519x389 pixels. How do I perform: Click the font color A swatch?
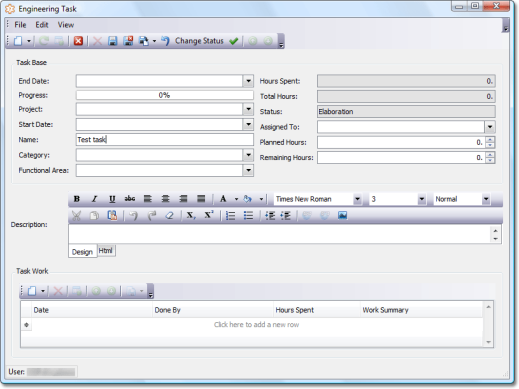click(223, 199)
